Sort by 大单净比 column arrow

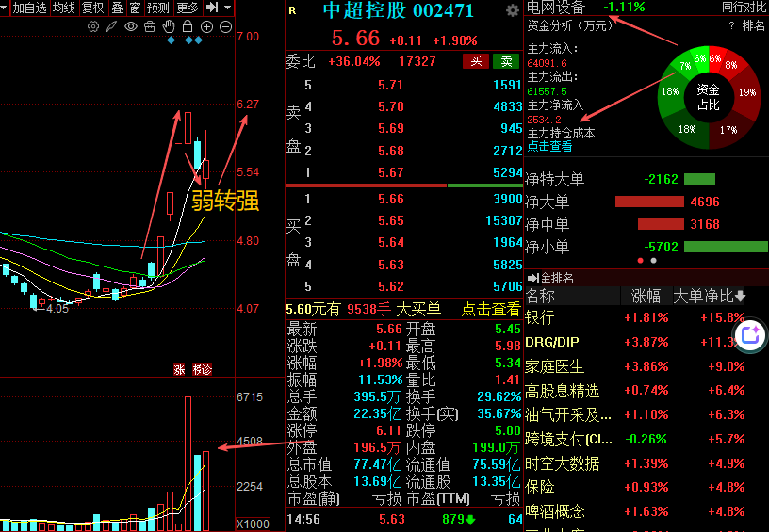[x=740, y=296]
